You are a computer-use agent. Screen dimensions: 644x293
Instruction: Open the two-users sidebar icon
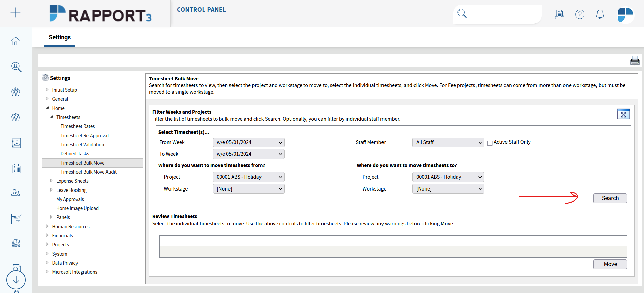pyautogui.click(x=16, y=193)
